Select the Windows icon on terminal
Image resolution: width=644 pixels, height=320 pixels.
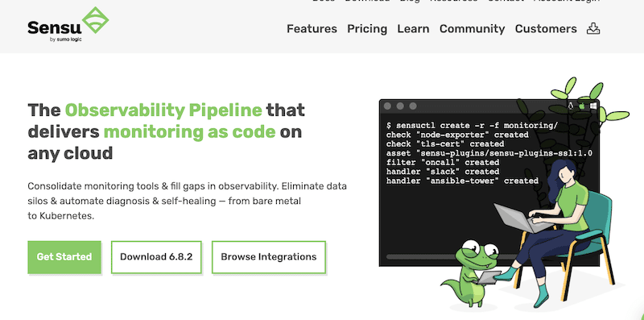[593, 106]
